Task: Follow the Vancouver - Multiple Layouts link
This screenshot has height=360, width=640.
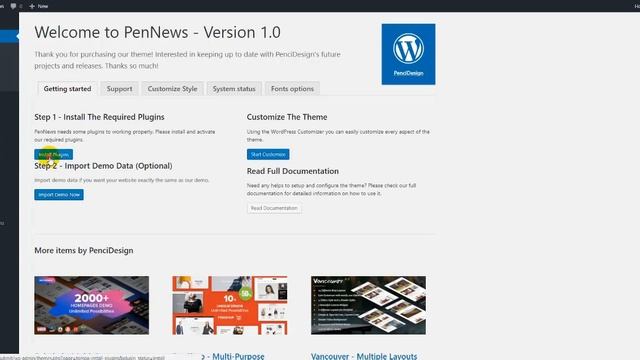Action: pos(364,356)
